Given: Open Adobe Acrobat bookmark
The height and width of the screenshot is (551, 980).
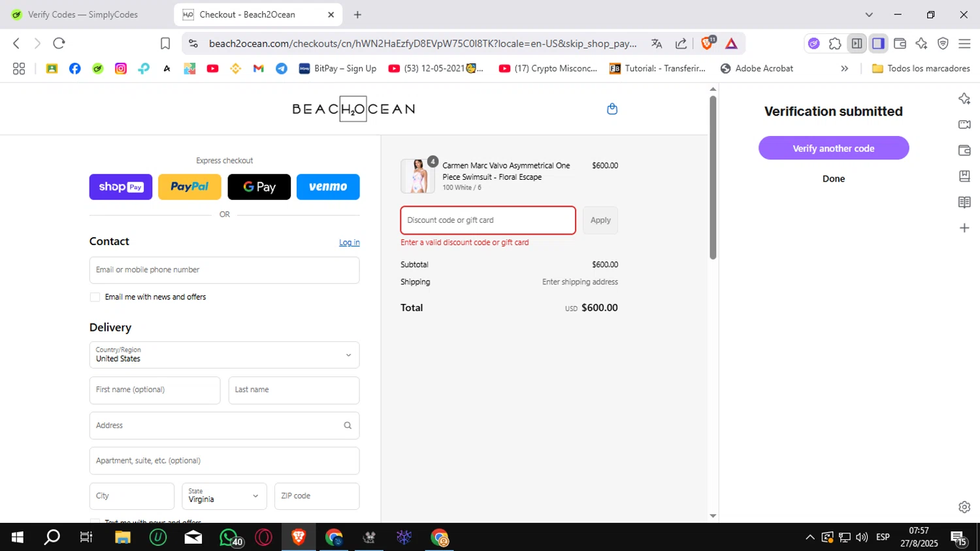Looking at the screenshot, I should [x=757, y=68].
